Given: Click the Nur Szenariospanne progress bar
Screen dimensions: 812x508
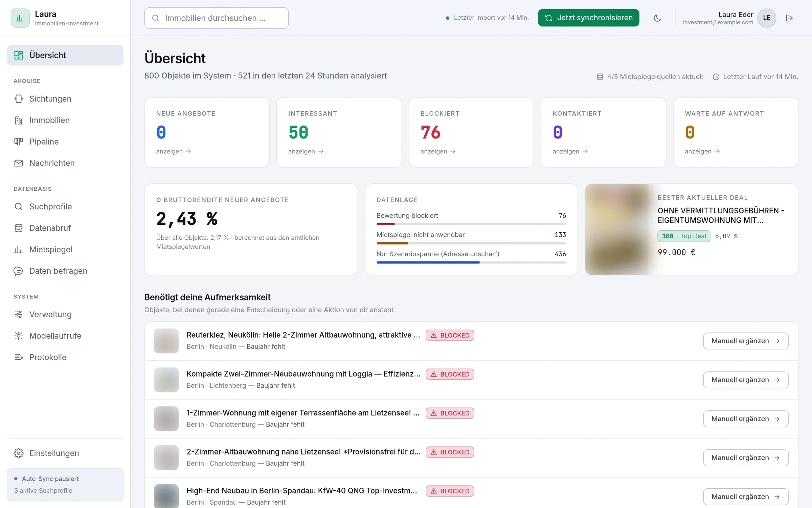Looking at the screenshot, I should tap(471, 262).
